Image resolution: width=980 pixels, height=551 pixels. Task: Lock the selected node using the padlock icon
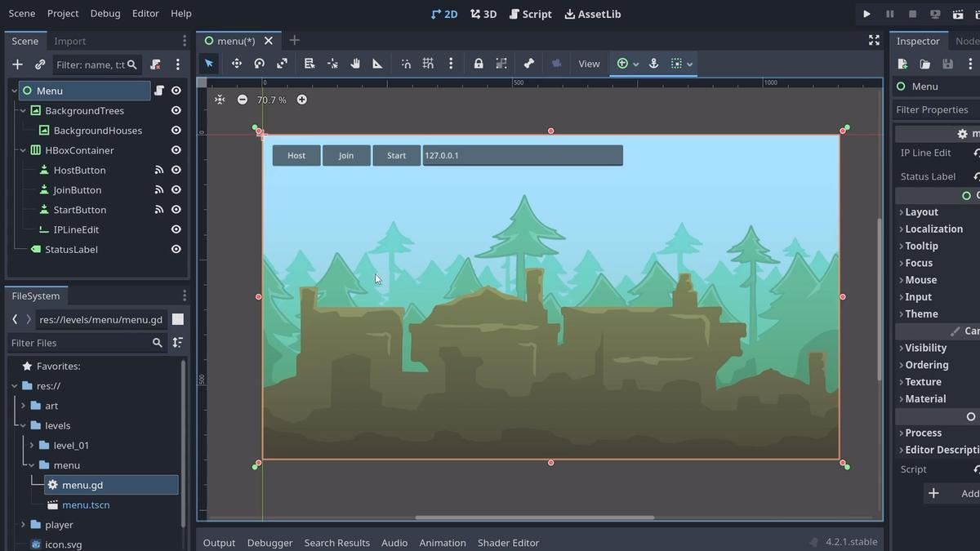(479, 63)
